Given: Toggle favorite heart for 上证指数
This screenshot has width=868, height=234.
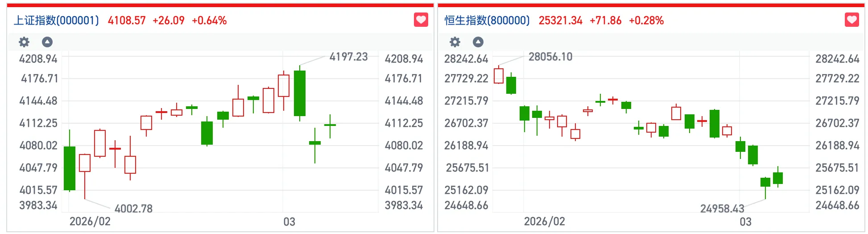Looking at the screenshot, I should pyautogui.click(x=421, y=20).
